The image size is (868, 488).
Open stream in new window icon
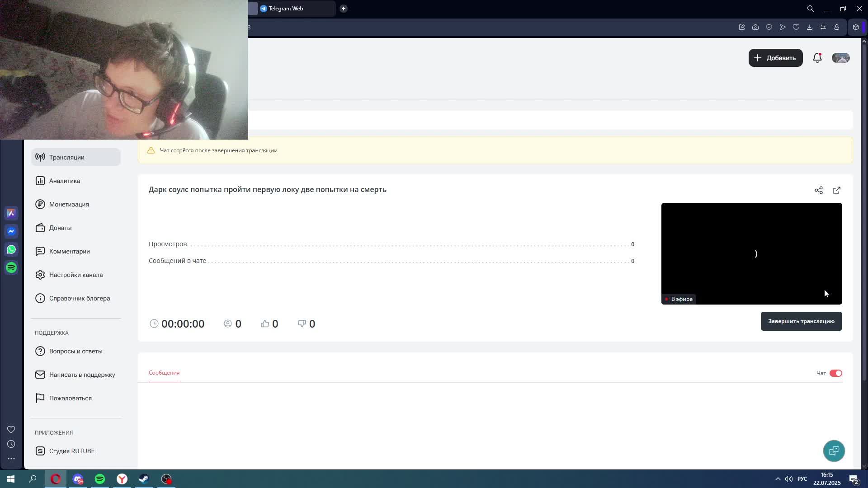[836, 190]
